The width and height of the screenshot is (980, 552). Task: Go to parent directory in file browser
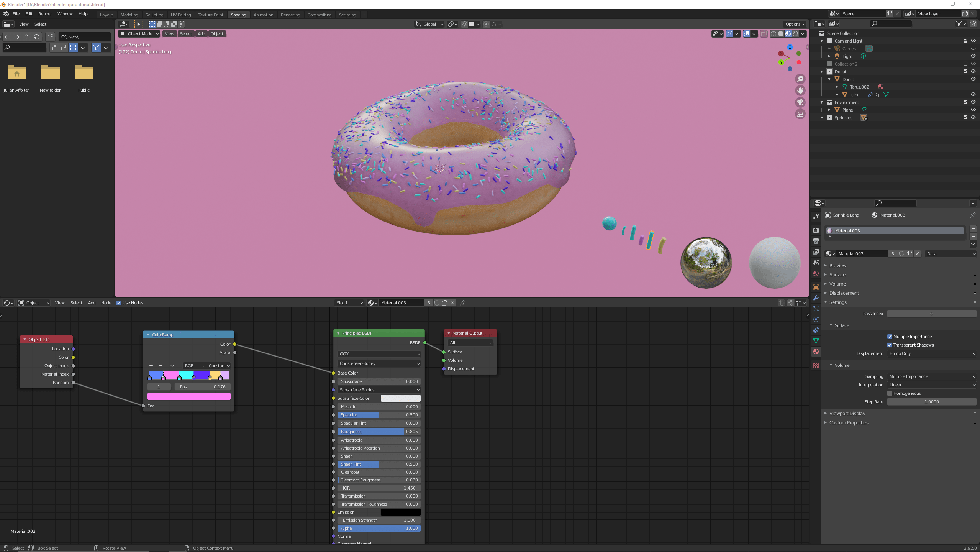tap(27, 37)
